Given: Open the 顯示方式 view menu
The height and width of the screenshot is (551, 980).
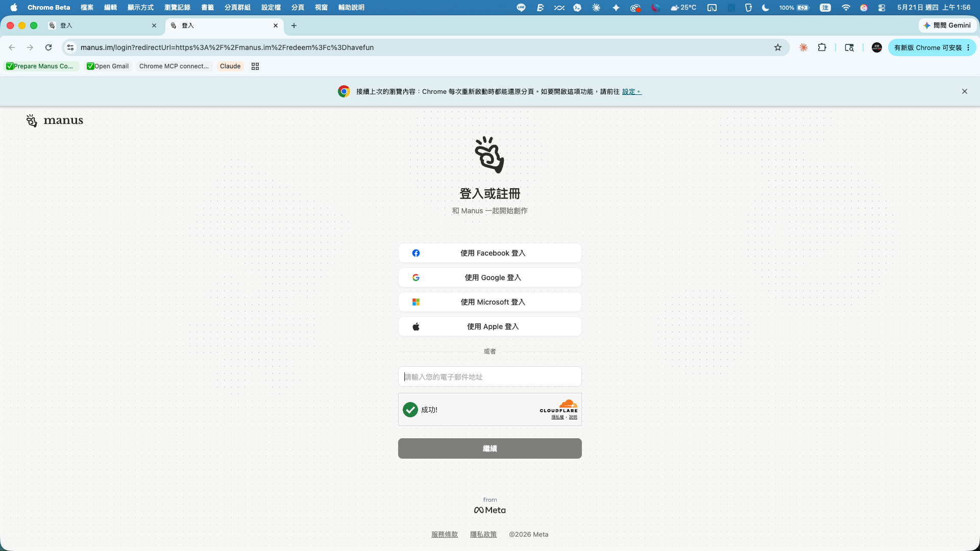Looking at the screenshot, I should [140, 8].
